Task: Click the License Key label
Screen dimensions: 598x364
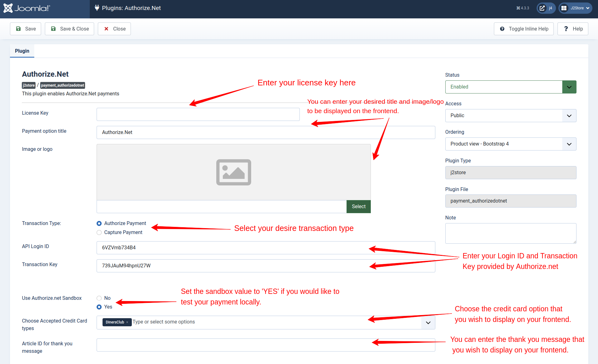Action: 35,113
